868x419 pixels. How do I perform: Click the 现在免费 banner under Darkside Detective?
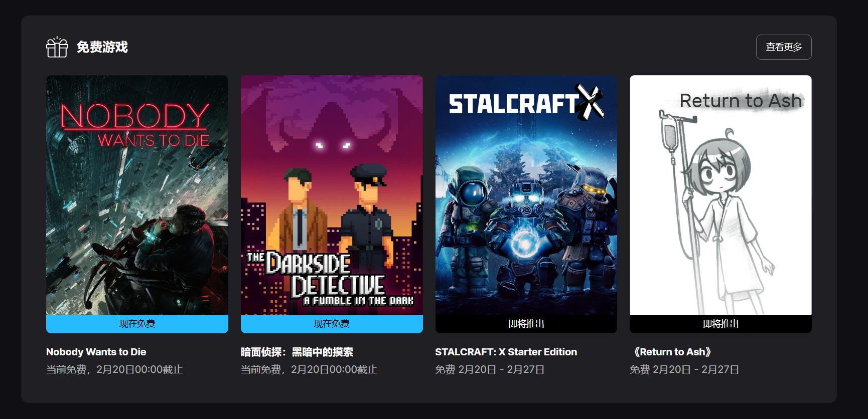[x=332, y=324]
